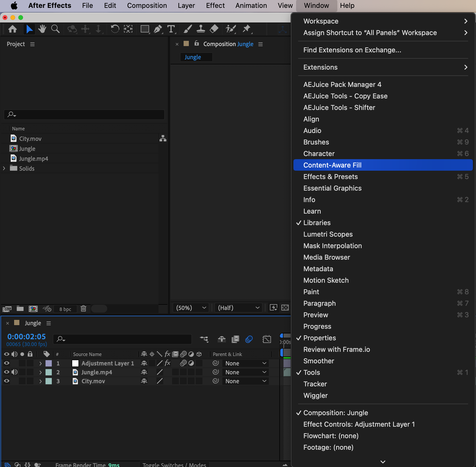Select the Eraser tool
This screenshot has height=467, width=476.
pos(214,29)
